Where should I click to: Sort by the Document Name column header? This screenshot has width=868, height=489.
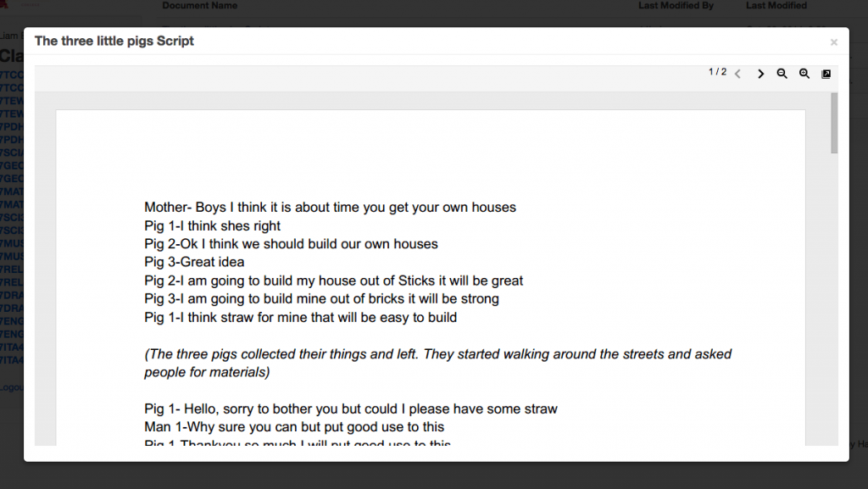(200, 6)
